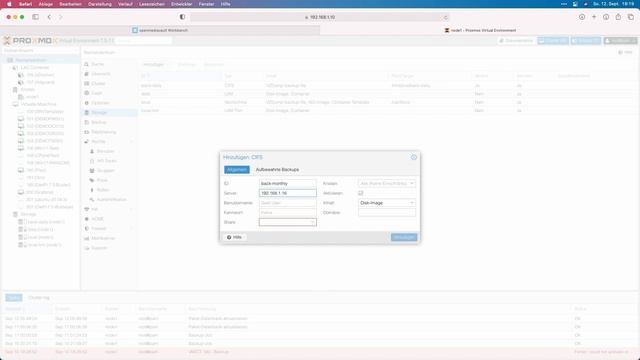Screen dimensions: 640x360
Task: Click the Erstelle VM button
Action: (x=553, y=41)
